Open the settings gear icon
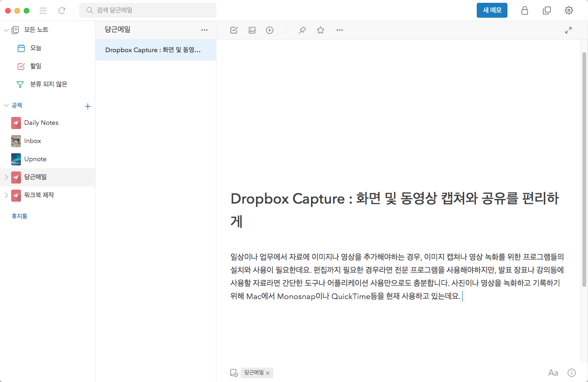Image resolution: width=588 pixels, height=382 pixels. [568, 10]
